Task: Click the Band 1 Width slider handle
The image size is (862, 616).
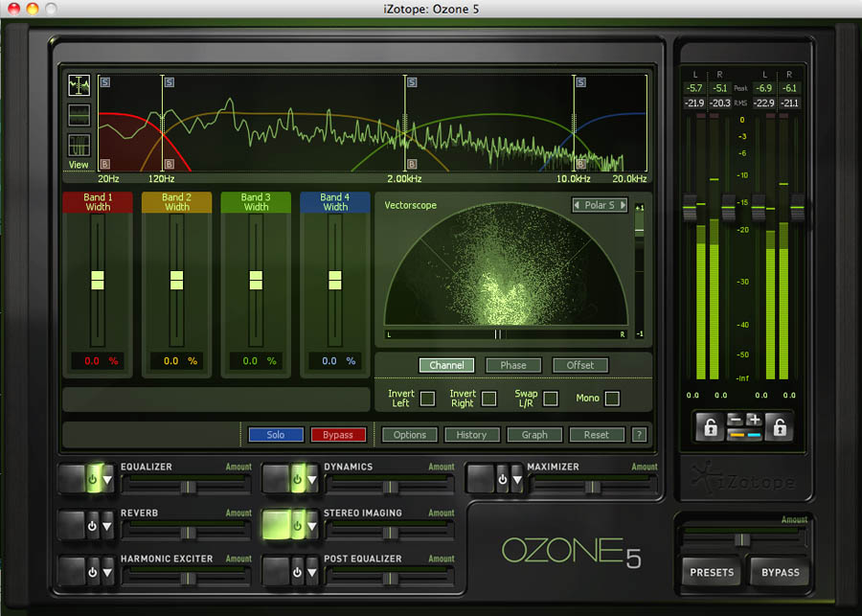Action: (x=97, y=280)
